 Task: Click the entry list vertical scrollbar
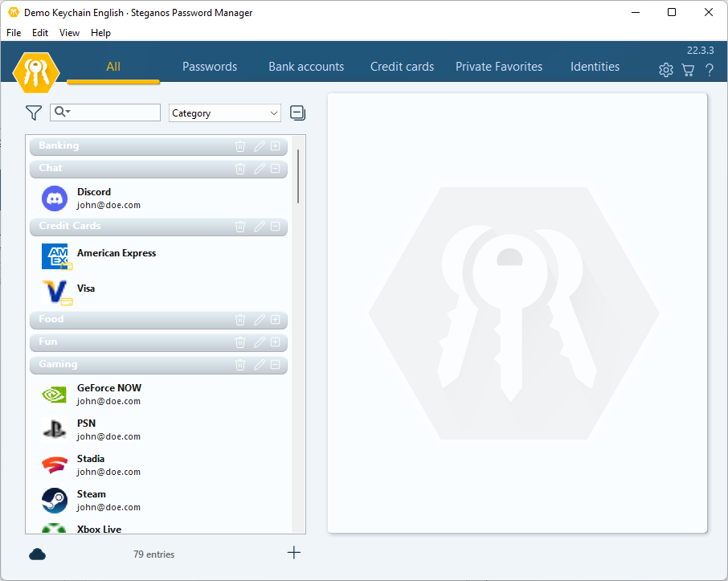click(x=297, y=177)
